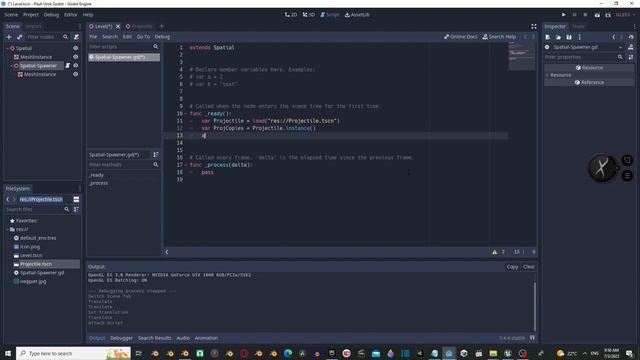Toggle visibility of Spatial-Spawner node
The height and width of the screenshot is (360, 640).
[76, 65]
